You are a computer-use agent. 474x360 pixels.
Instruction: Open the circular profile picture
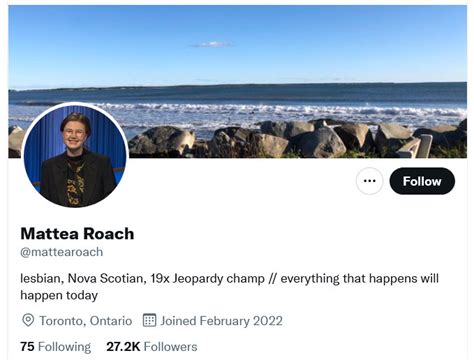click(x=75, y=155)
